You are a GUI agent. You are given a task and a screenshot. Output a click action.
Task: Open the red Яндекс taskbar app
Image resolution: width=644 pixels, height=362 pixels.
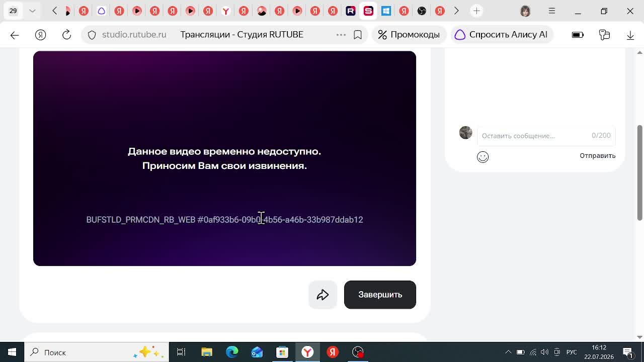click(333, 352)
